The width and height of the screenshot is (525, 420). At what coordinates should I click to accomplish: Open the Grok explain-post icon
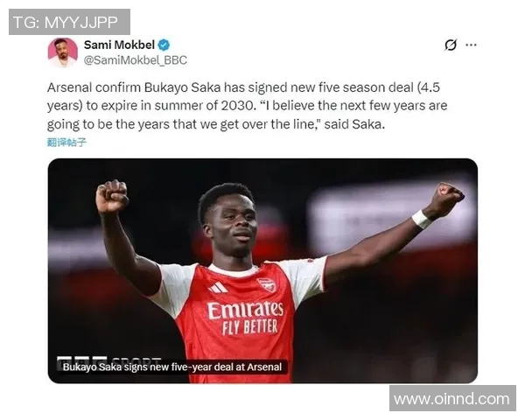(451, 45)
